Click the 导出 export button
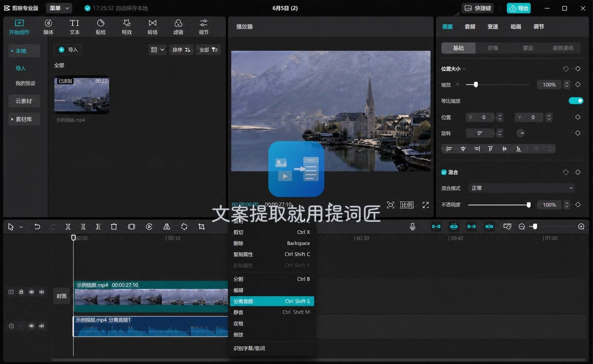The width and height of the screenshot is (593, 364). tap(519, 8)
